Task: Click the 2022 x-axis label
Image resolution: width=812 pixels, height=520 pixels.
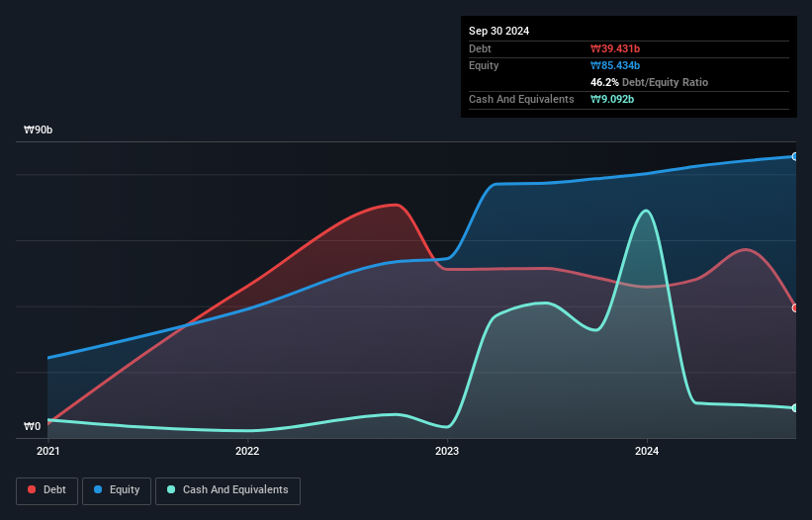Action: [x=247, y=451]
